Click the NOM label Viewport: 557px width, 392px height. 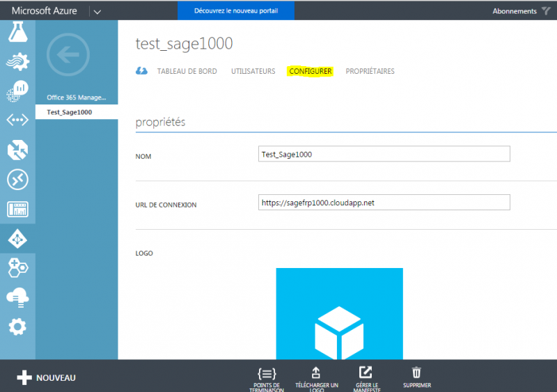pos(143,157)
